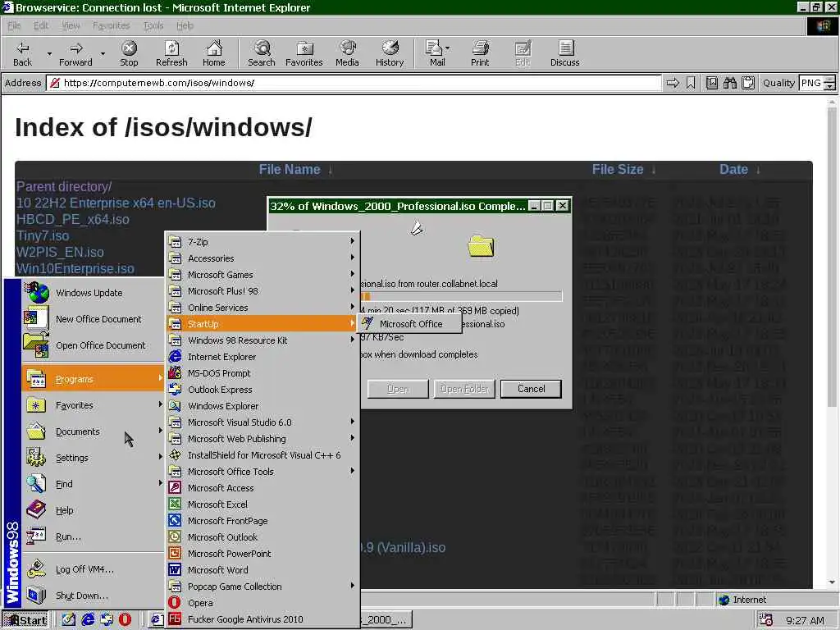Screen dimensions: 840x630
Task: Click the Back toolbar button
Action: pyautogui.click(x=22, y=53)
